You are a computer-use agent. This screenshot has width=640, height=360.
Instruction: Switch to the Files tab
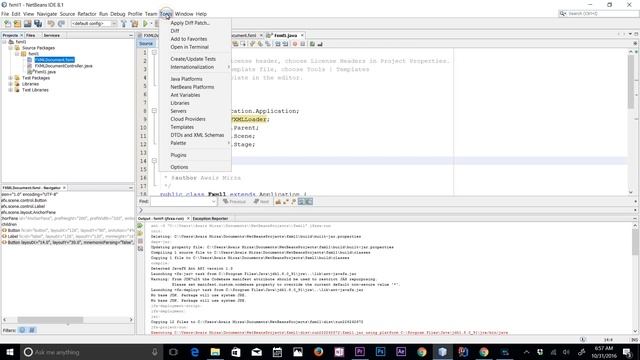point(31,36)
